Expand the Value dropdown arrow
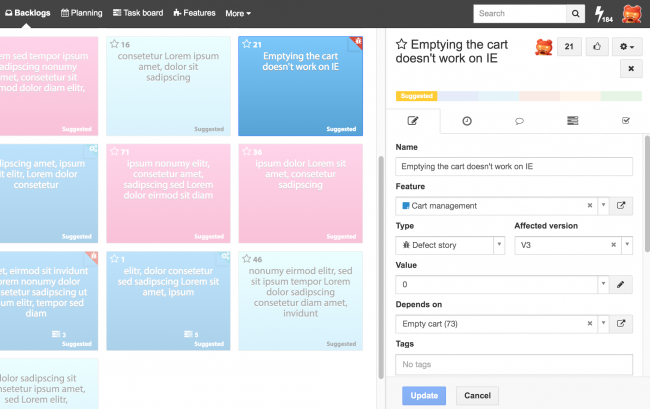The width and height of the screenshot is (650, 409). point(604,284)
